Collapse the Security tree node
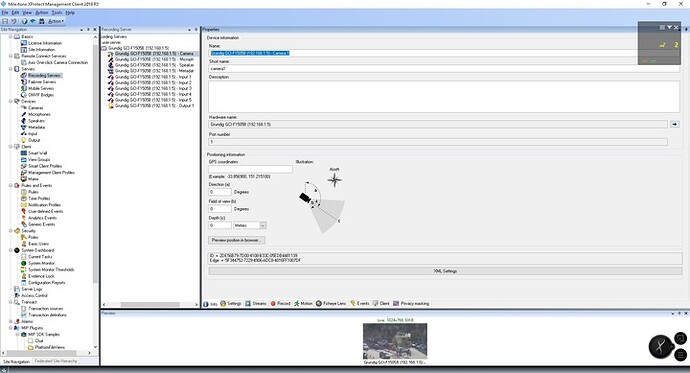This screenshot has width=690, height=373. tap(11, 230)
